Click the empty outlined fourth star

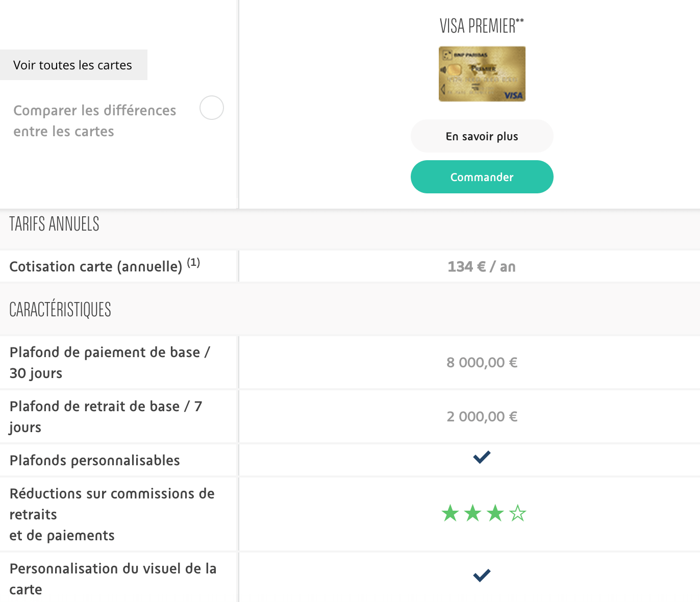coord(517,513)
